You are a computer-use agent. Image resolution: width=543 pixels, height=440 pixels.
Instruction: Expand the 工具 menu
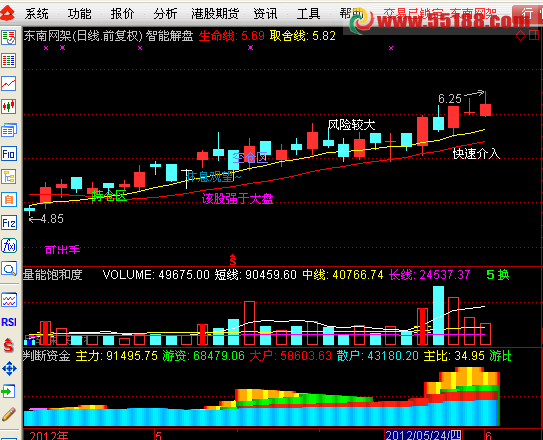coord(308,14)
